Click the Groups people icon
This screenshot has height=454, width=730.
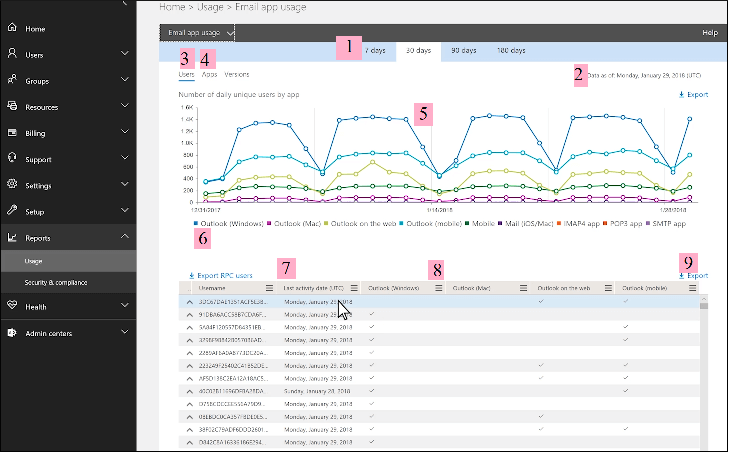[x=12, y=80]
